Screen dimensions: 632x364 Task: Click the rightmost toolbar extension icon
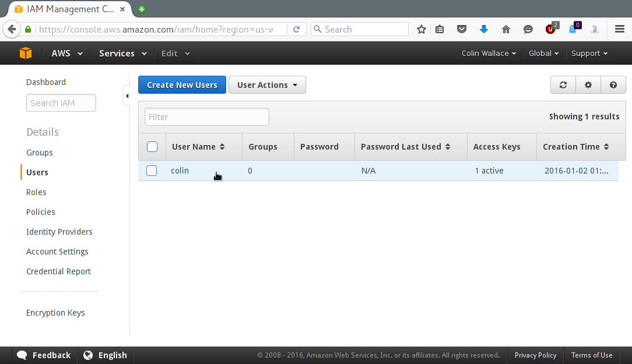click(595, 29)
